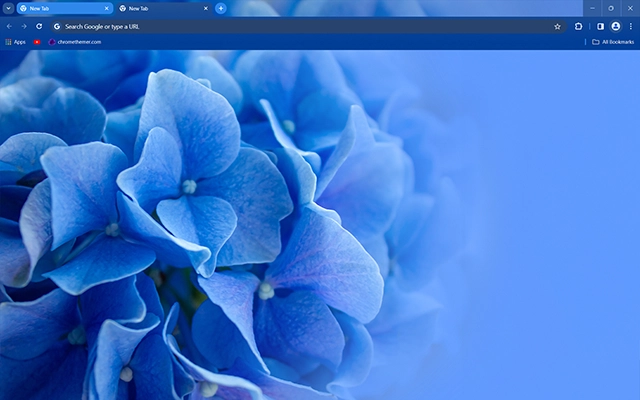Screen dimensions: 640x400
Task: Open a new tab with plus button
Action: 221,8
